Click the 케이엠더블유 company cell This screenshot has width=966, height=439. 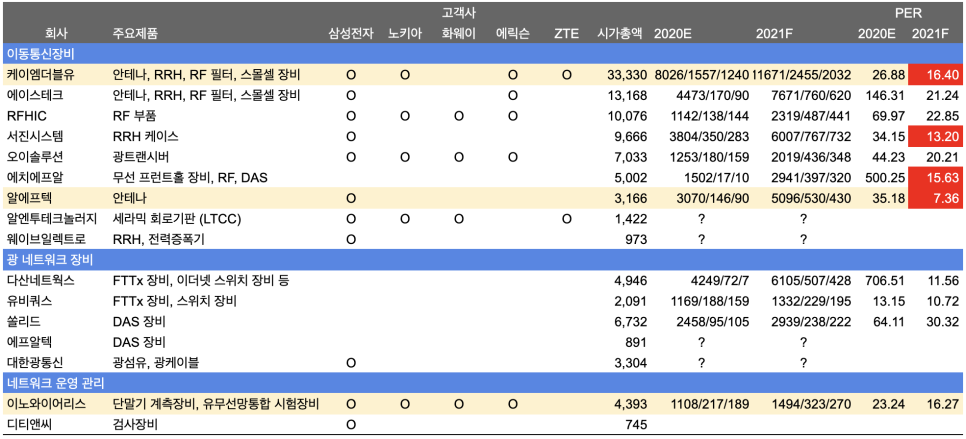40,75
